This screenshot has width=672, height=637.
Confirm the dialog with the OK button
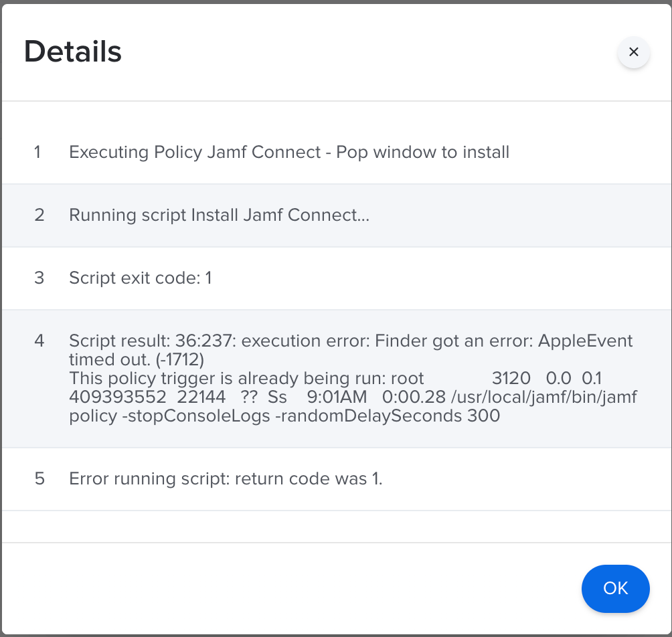click(x=615, y=588)
